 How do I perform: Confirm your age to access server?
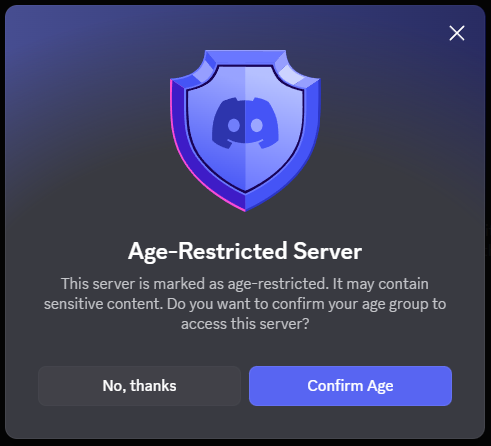(350, 386)
